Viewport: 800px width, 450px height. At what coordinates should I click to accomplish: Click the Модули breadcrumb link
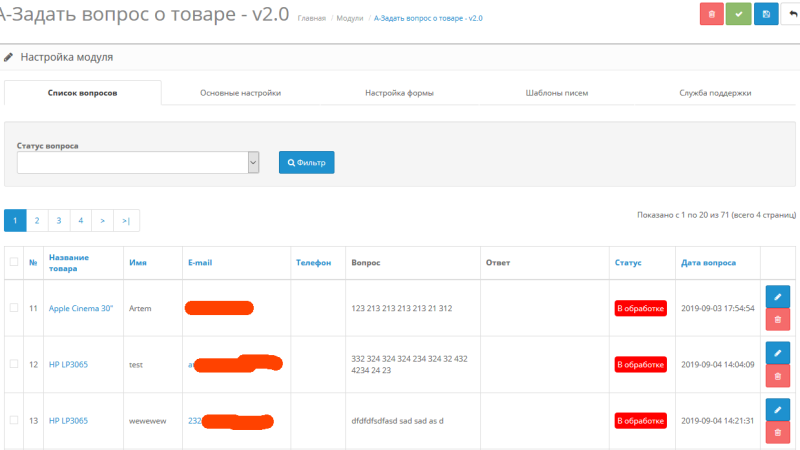tap(350, 18)
